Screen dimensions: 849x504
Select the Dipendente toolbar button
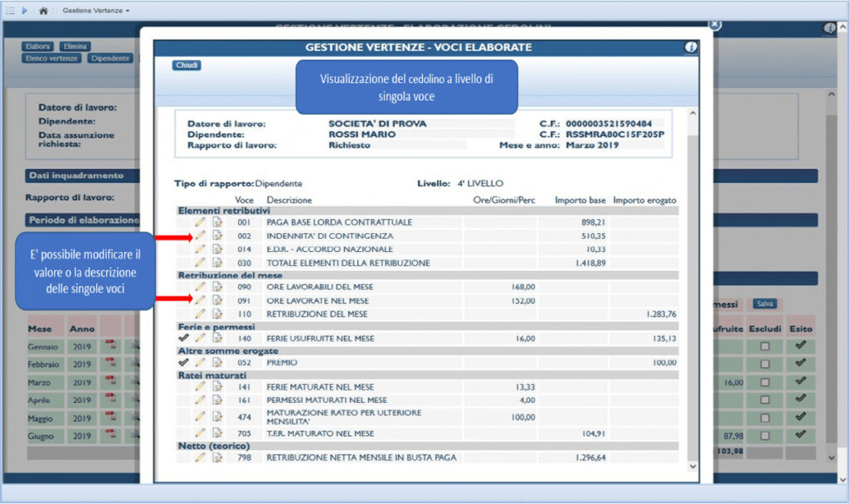[x=110, y=58]
